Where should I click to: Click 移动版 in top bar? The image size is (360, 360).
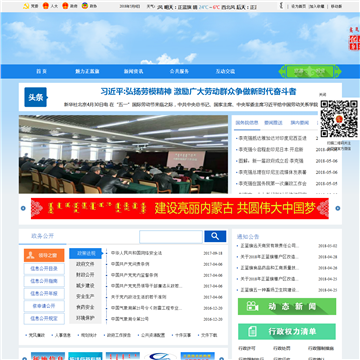pos(336,6)
